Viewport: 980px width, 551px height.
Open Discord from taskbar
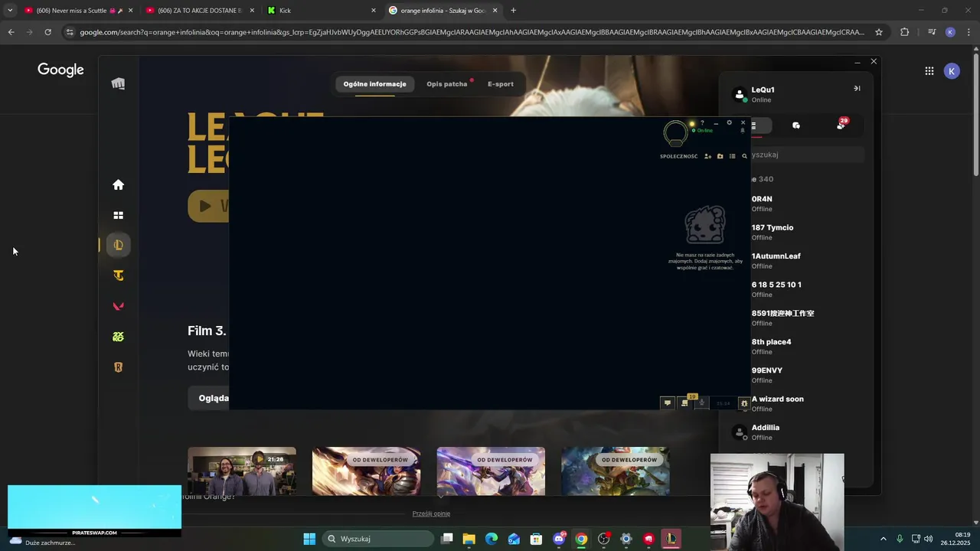pyautogui.click(x=559, y=539)
